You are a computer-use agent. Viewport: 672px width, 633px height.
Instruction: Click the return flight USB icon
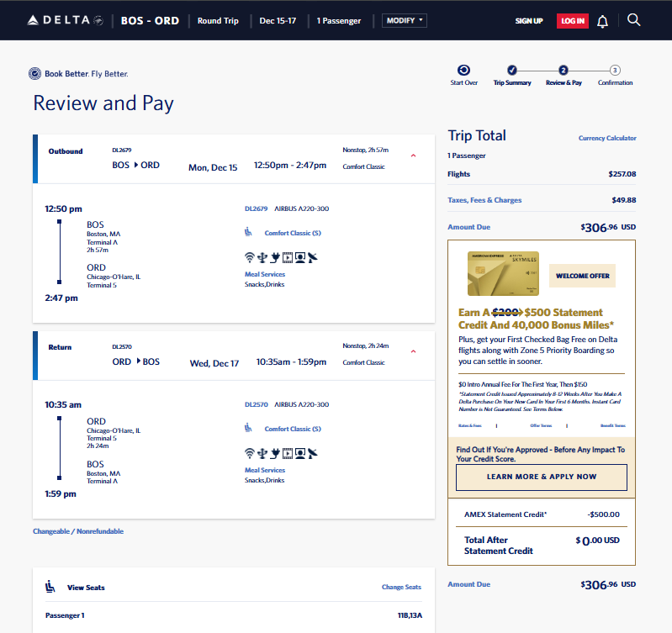click(x=262, y=453)
